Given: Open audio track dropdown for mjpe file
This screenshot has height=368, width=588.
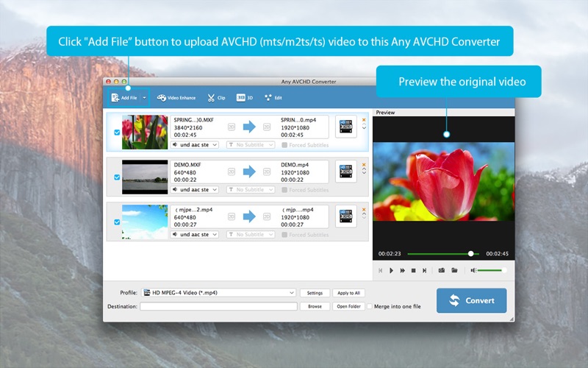Looking at the screenshot, I should pyautogui.click(x=195, y=234).
